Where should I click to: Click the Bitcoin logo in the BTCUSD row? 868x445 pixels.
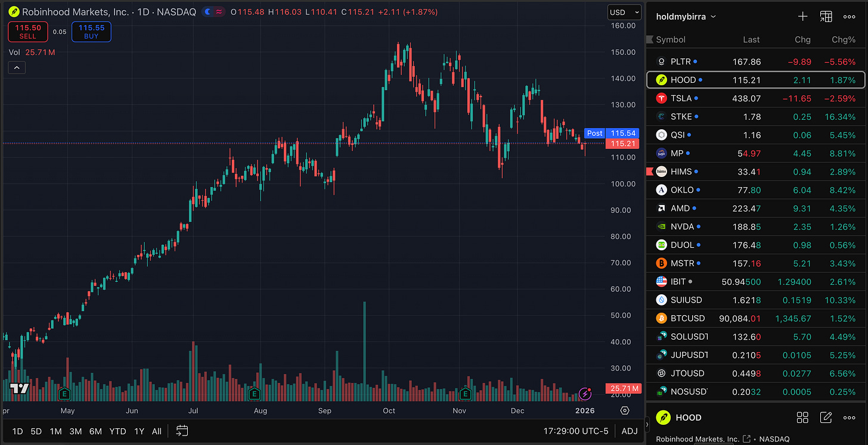[661, 318]
